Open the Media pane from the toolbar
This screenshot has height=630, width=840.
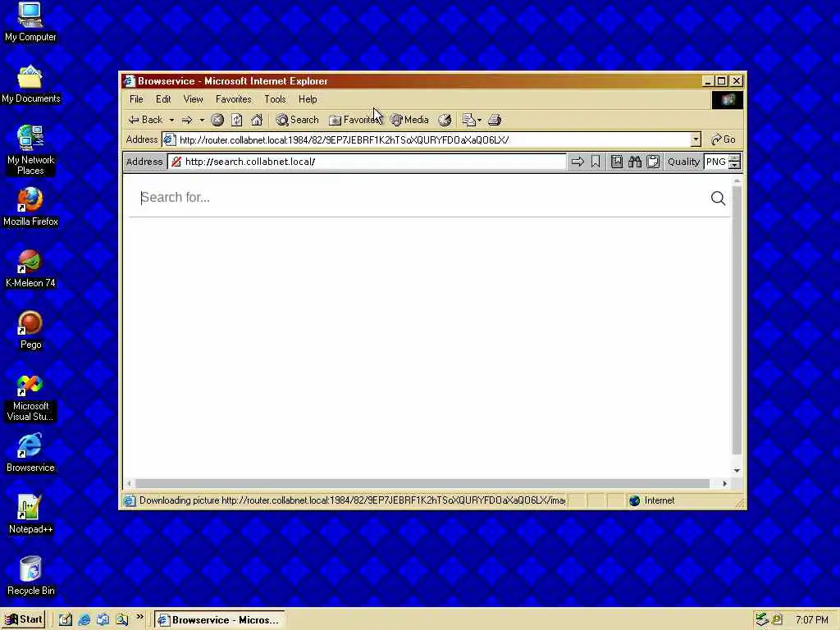pos(409,120)
